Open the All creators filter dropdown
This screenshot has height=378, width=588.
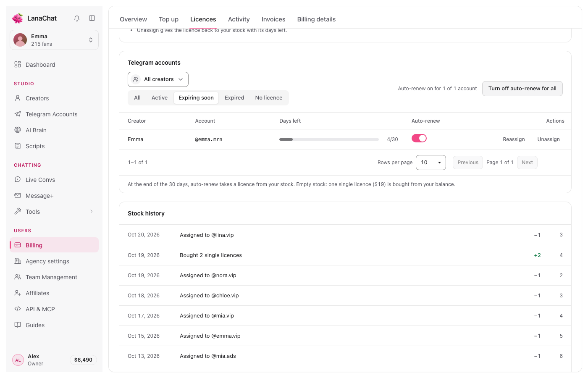tap(158, 79)
